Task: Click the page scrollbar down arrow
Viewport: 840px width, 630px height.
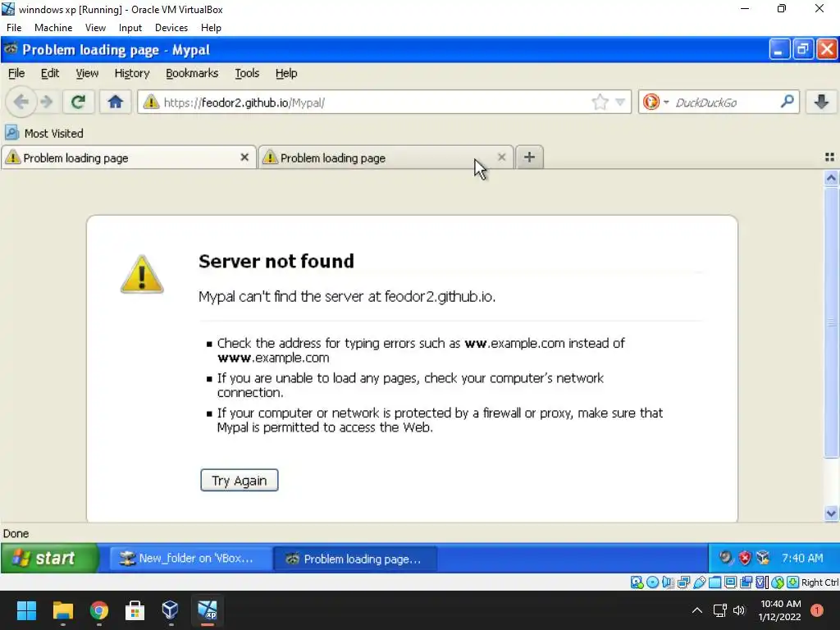Action: coord(831,514)
